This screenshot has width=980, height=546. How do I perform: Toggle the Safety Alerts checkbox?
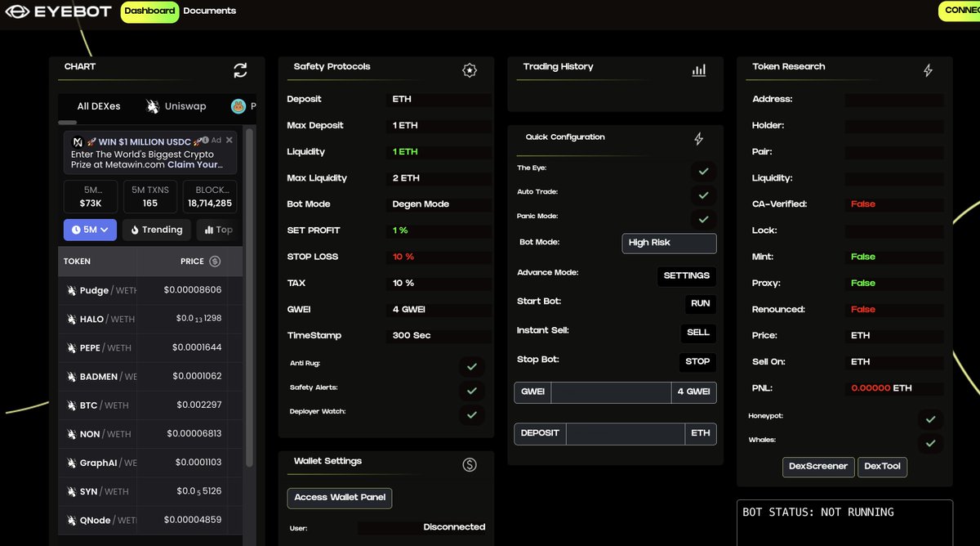[x=471, y=391]
